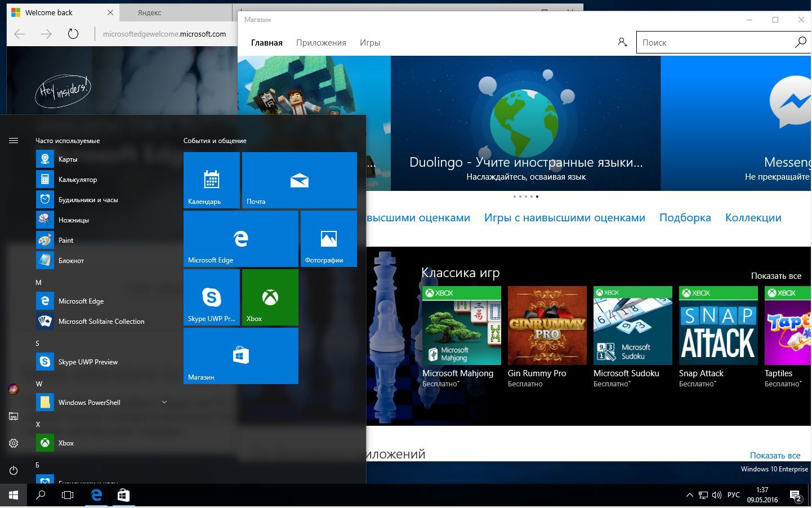Viewport: 812px width, 508px height.
Task: Open Paint from the Start list
Action: (102, 240)
